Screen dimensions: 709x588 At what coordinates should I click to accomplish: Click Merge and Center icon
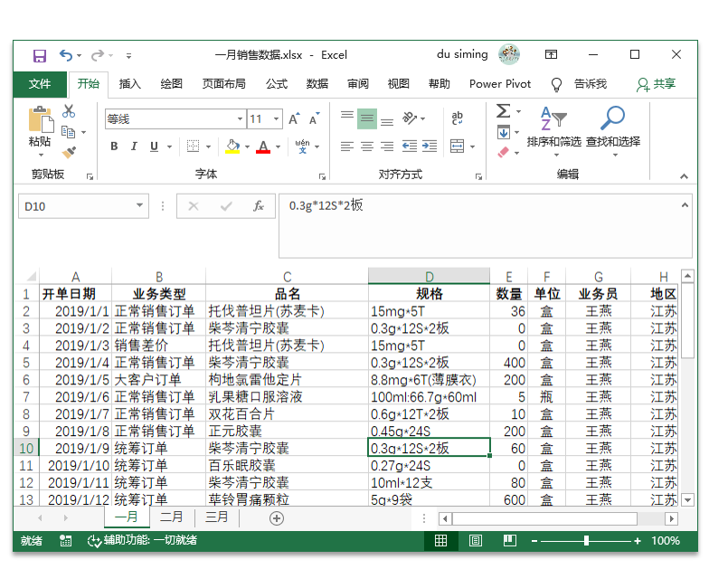[x=458, y=147]
